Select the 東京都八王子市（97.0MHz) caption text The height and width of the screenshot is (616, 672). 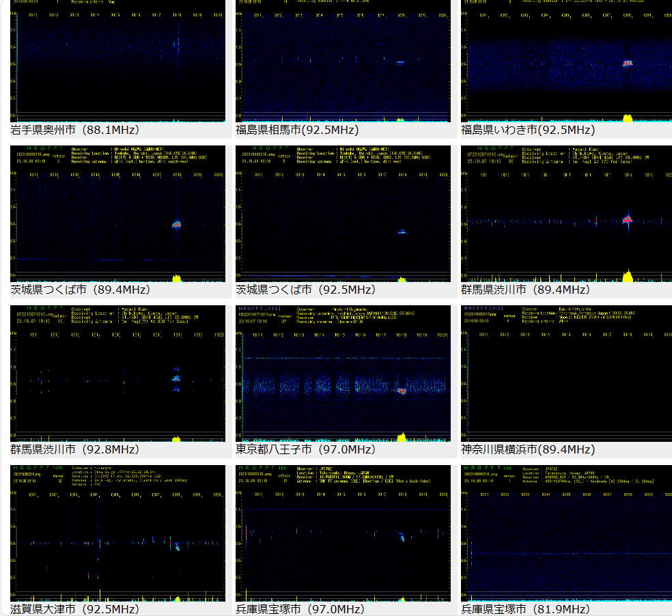coord(305,449)
